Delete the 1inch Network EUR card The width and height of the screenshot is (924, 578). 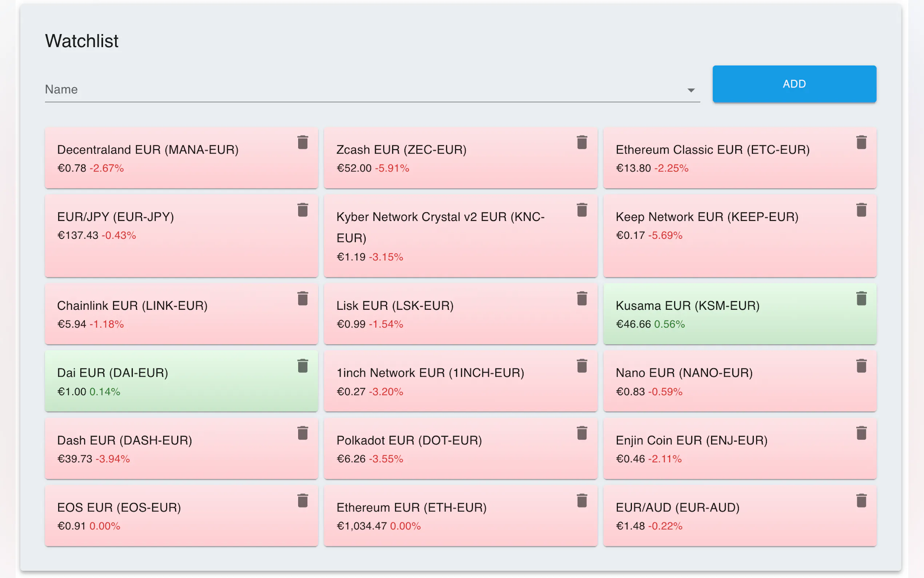click(x=582, y=366)
